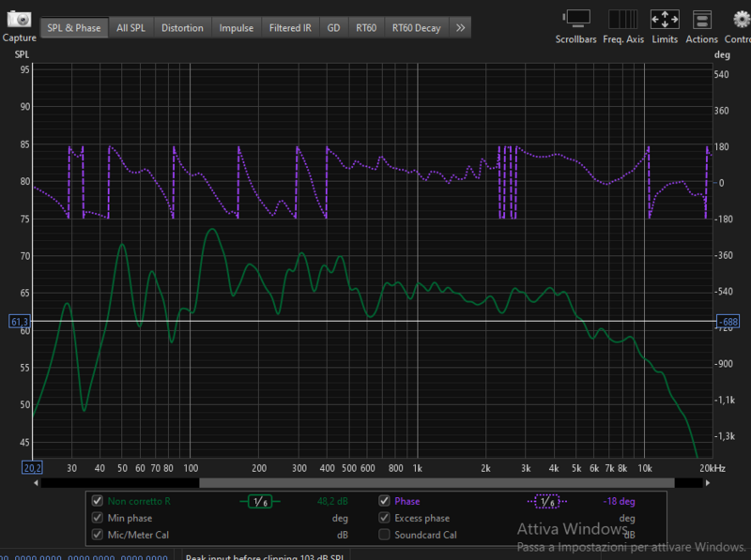The image size is (751, 560).
Task: Enable the Soundcard Cal checkbox
Action: point(384,535)
